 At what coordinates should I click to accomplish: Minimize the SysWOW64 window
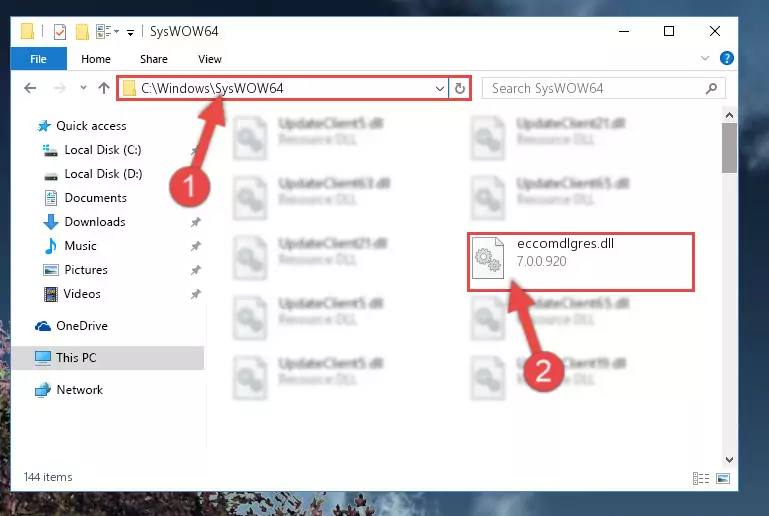pyautogui.click(x=624, y=31)
